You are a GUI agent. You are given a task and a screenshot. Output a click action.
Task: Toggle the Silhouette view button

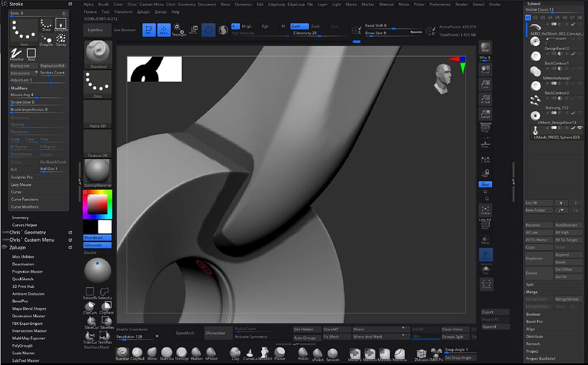97,245
